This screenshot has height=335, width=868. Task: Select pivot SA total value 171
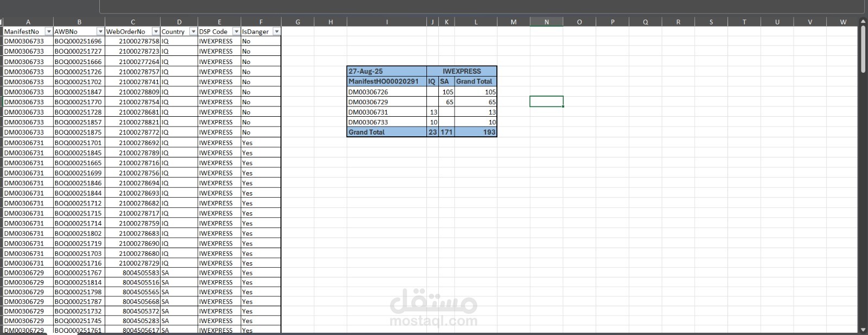446,132
